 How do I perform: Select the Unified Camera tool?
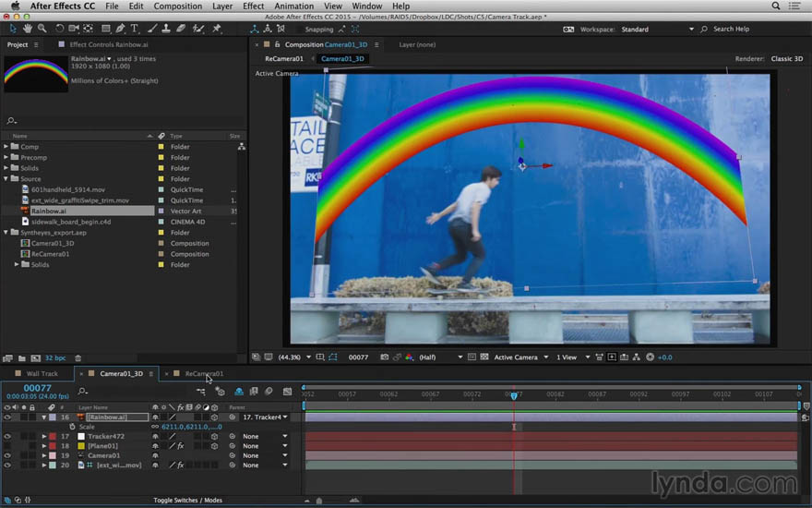[x=74, y=29]
